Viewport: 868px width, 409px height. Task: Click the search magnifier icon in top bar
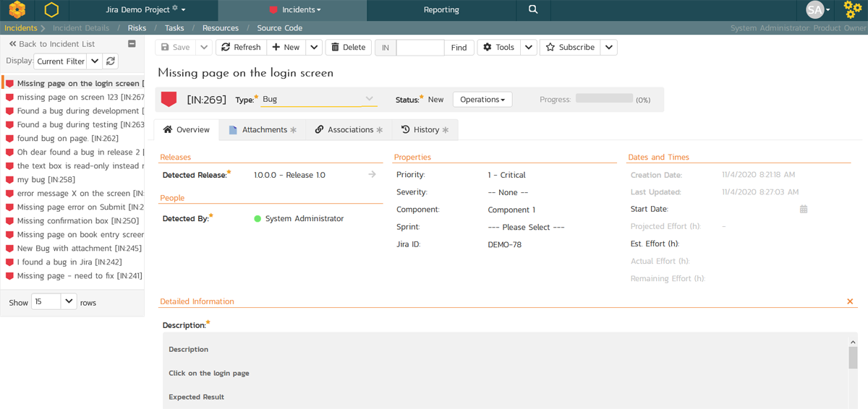(533, 10)
